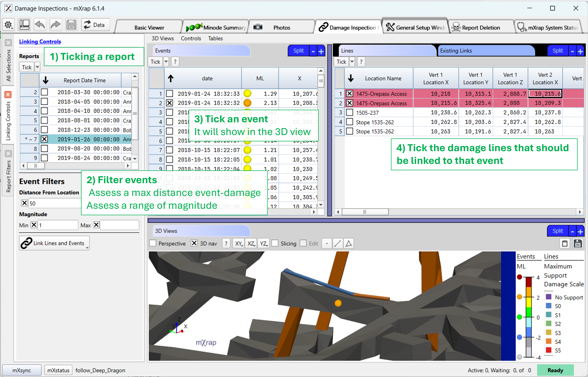
Task: Open the YZ view dropdown
Action: 263,243
